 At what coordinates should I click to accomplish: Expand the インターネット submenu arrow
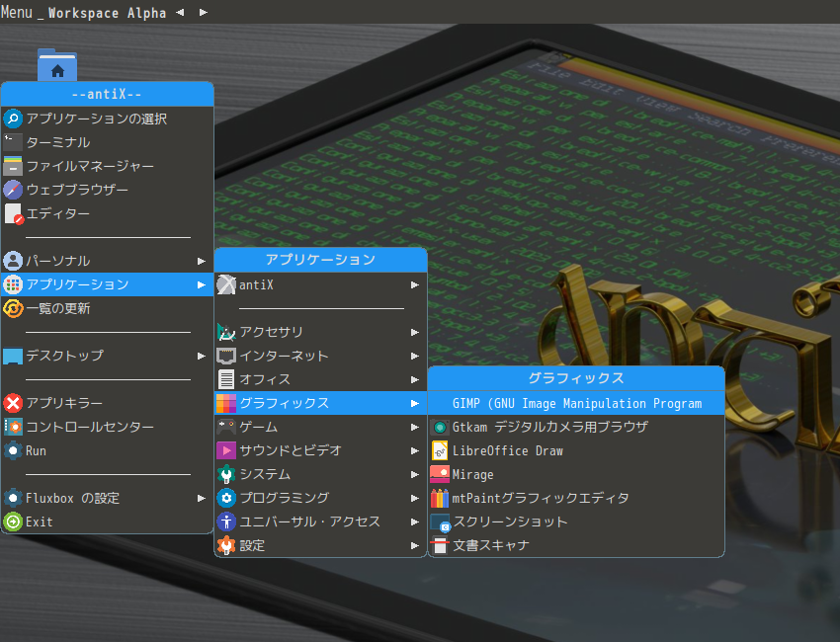415,357
